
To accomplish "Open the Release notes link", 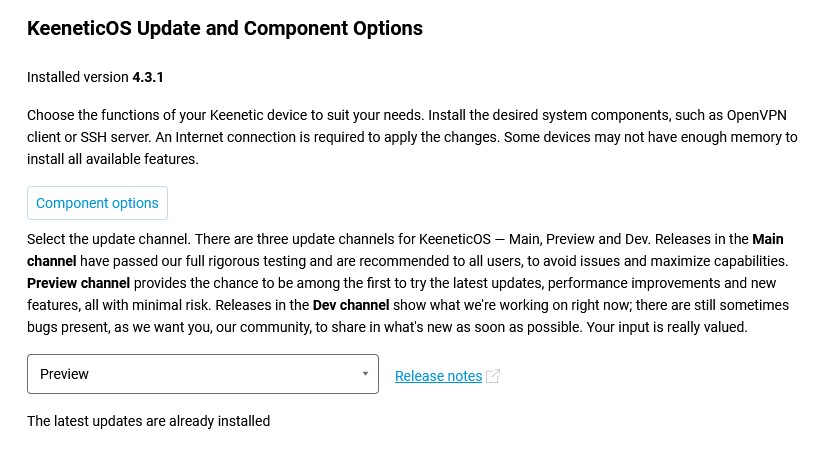I will (438, 376).
